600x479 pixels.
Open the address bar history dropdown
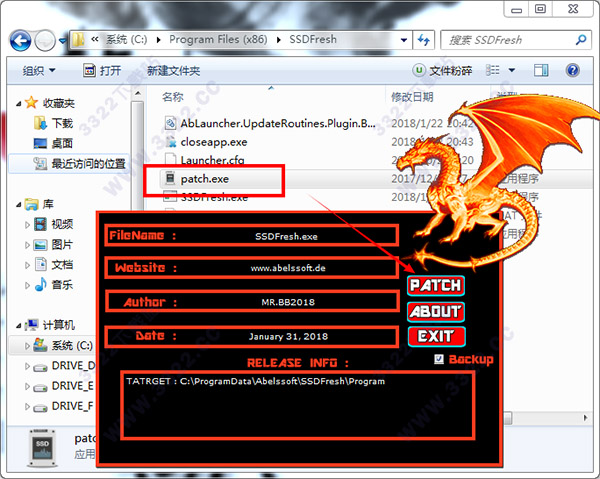[x=403, y=40]
